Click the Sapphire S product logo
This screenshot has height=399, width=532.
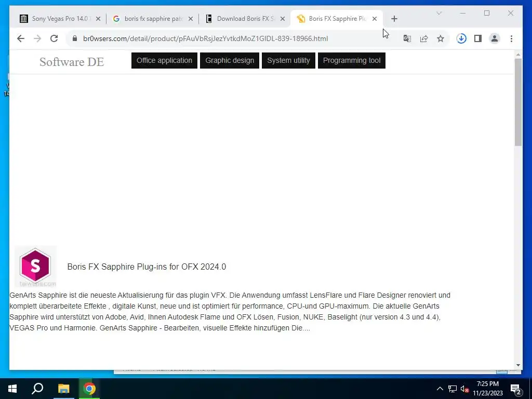pyautogui.click(x=35, y=267)
